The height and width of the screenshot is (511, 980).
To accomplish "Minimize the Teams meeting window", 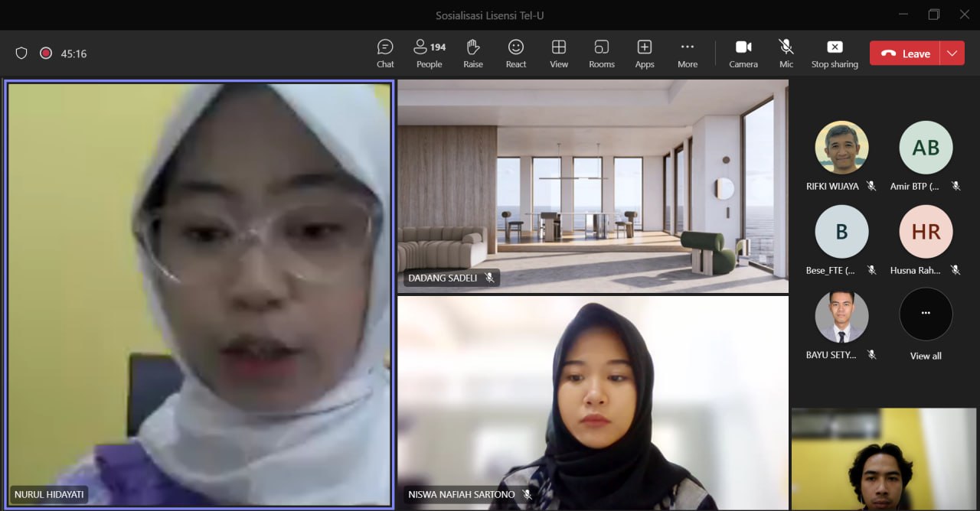I will (903, 15).
